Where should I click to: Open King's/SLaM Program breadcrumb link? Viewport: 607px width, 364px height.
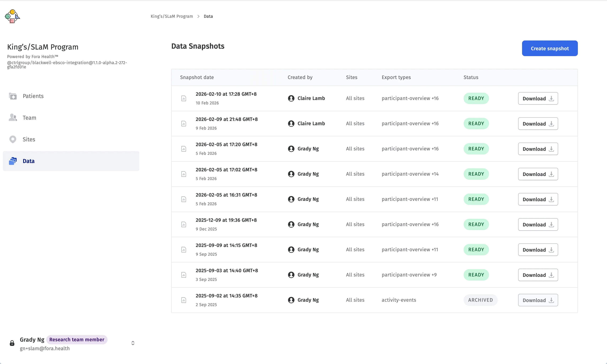[x=172, y=17]
